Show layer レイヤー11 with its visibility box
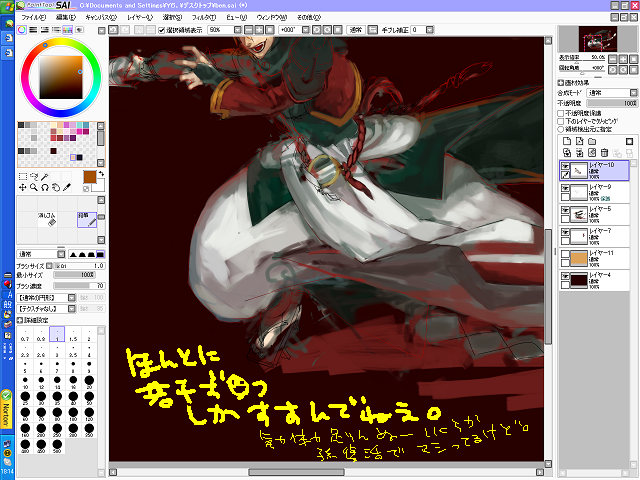This screenshot has height=480, width=640. [x=565, y=254]
